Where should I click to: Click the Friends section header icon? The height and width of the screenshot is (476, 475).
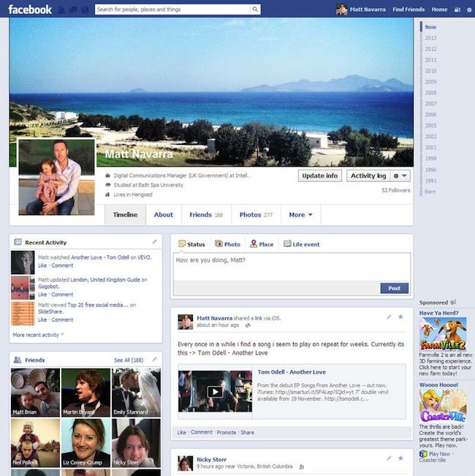(18, 360)
